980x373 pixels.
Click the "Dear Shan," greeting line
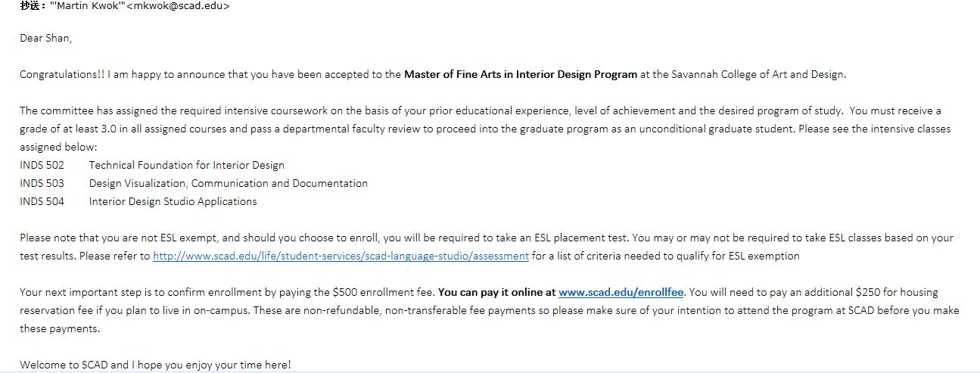(x=45, y=38)
